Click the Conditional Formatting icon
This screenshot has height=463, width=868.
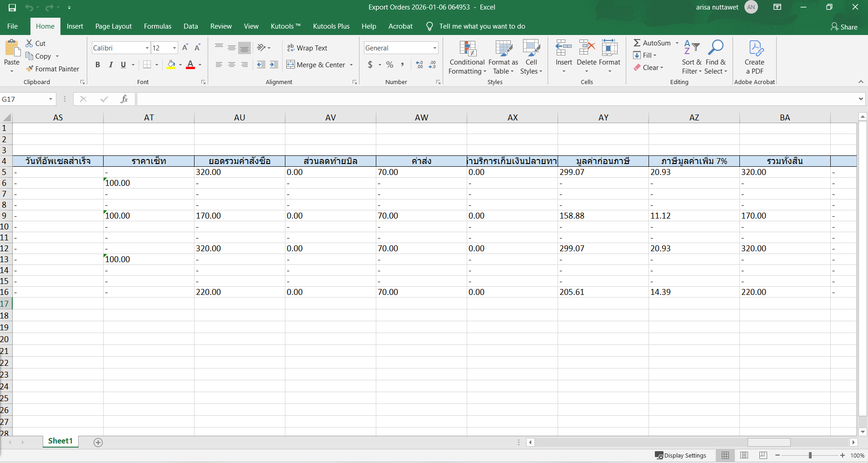click(x=467, y=49)
